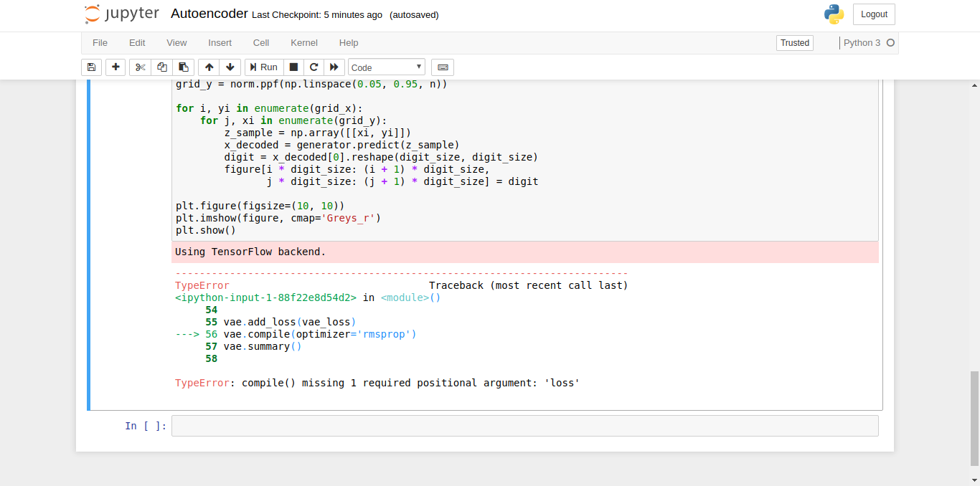Interrupt the kernel with stop icon
The width and height of the screenshot is (980, 486).
[x=293, y=67]
